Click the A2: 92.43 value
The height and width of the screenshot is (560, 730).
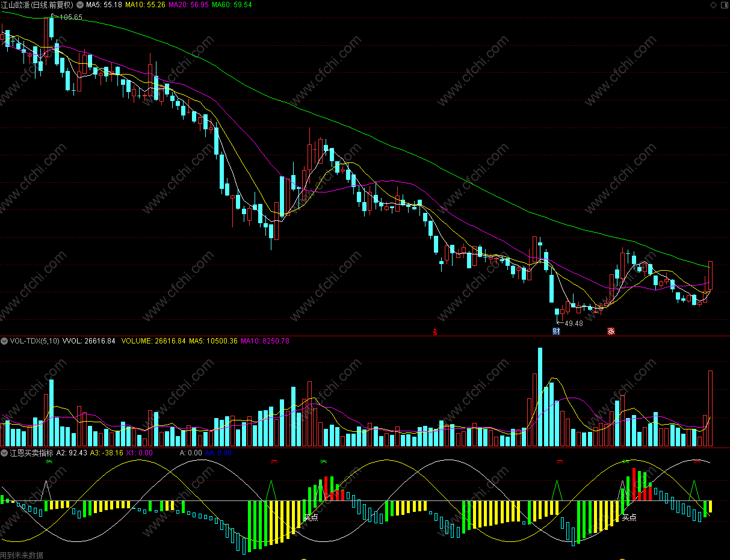pos(72,453)
